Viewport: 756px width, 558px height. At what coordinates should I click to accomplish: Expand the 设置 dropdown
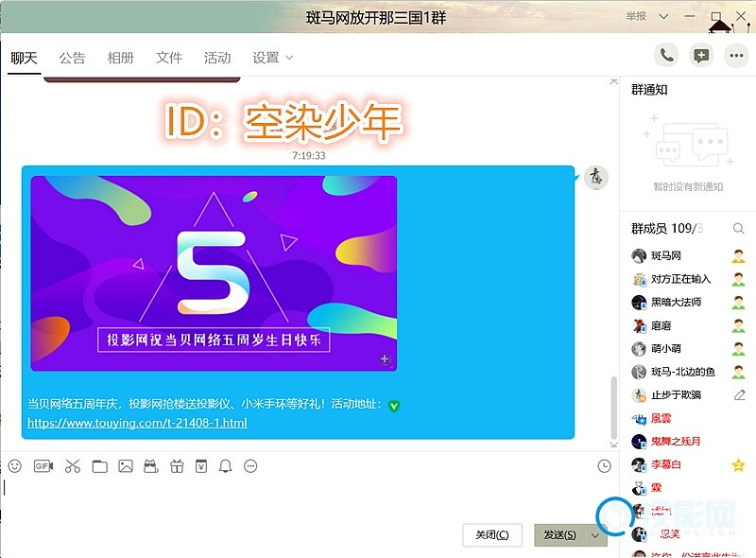pyautogui.click(x=272, y=58)
